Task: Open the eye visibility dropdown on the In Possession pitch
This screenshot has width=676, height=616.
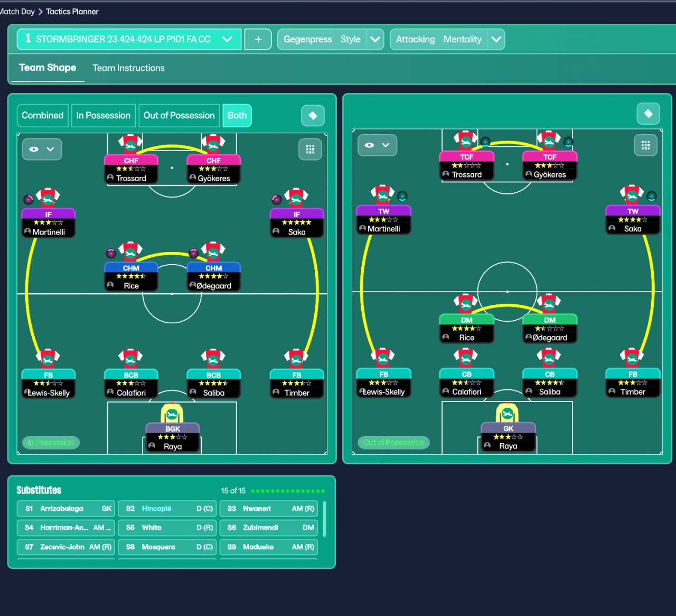Action: point(42,150)
